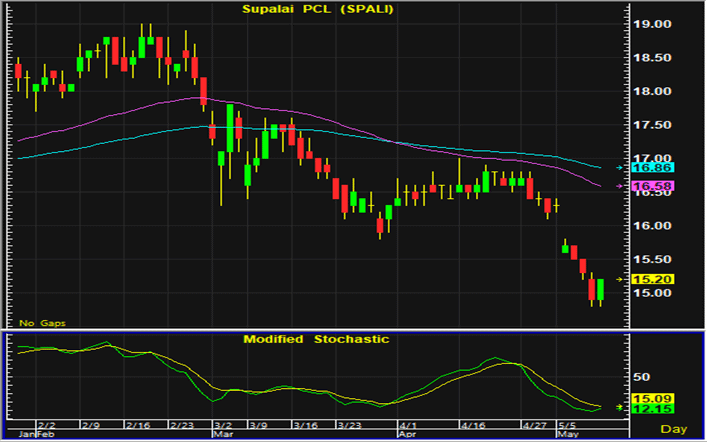Viewport: 707px width, 442px height.
Task: Click the 50 level on stochastic axis
Action: (642, 377)
